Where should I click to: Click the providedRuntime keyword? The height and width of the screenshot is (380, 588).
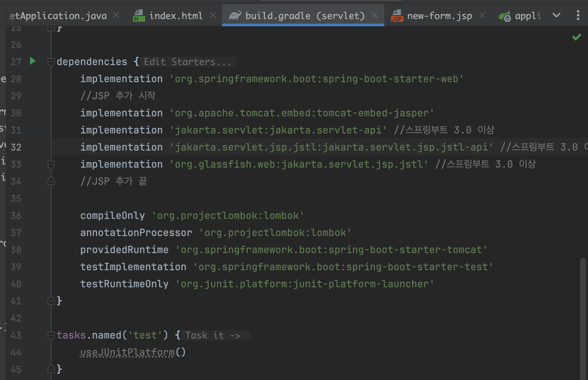coord(124,250)
